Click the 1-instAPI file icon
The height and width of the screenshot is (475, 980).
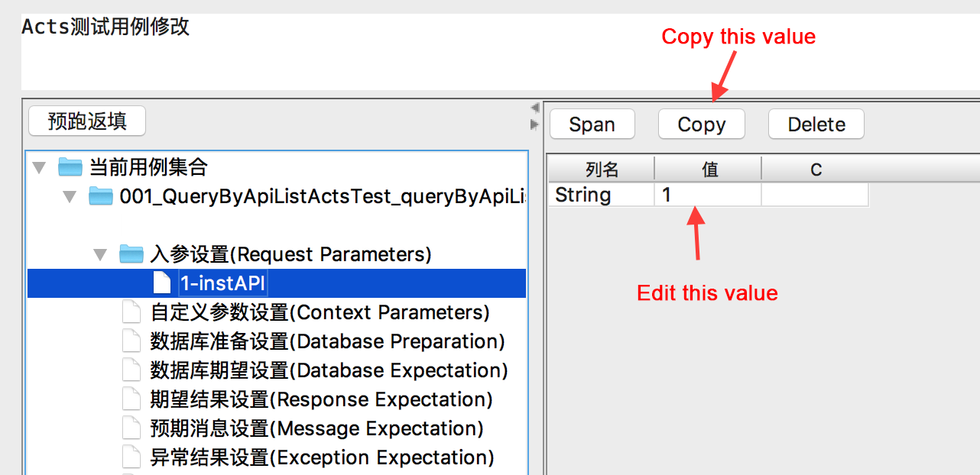[161, 283]
